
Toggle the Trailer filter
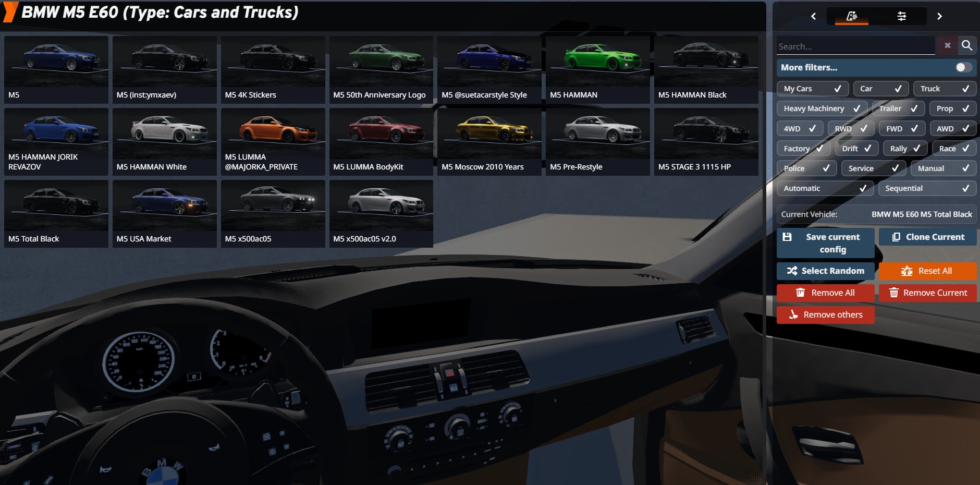point(898,108)
